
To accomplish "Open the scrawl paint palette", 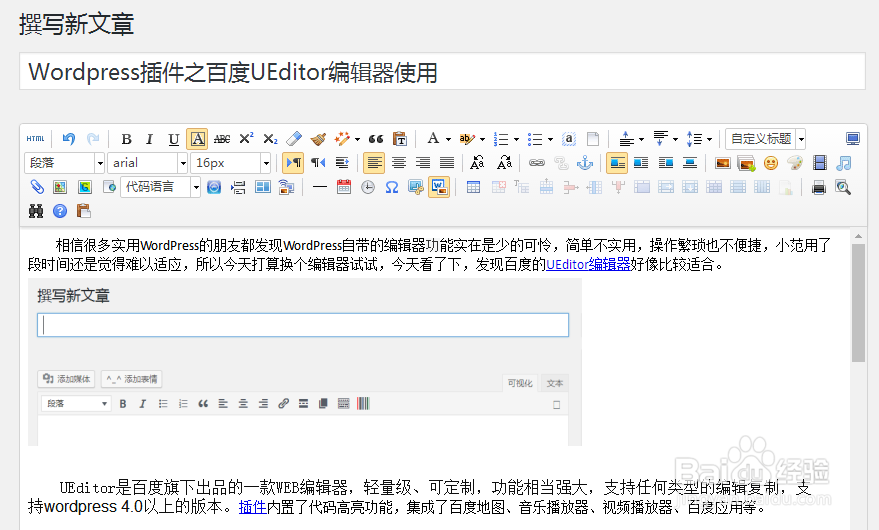I will pos(795,163).
